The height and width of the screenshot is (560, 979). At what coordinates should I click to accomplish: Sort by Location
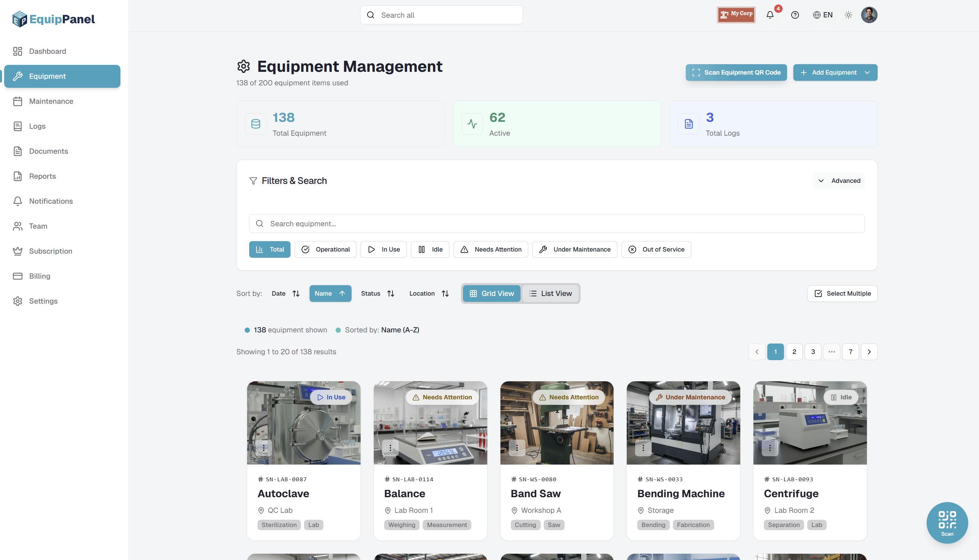tap(429, 294)
